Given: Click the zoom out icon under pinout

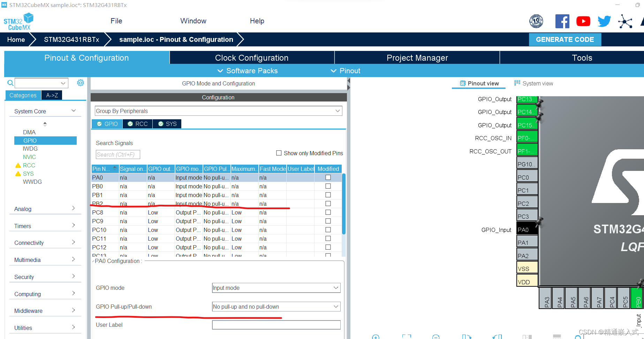Looking at the screenshot, I should (x=436, y=337).
